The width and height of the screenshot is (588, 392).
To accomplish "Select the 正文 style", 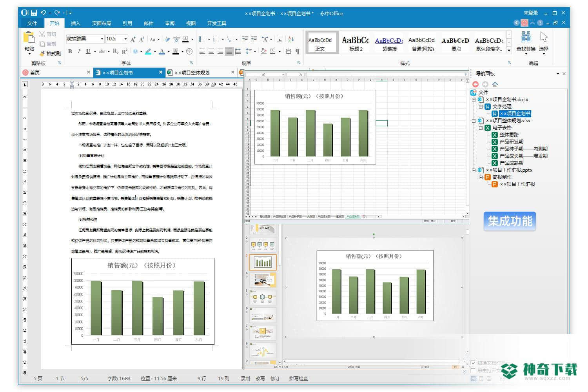I will point(322,42).
